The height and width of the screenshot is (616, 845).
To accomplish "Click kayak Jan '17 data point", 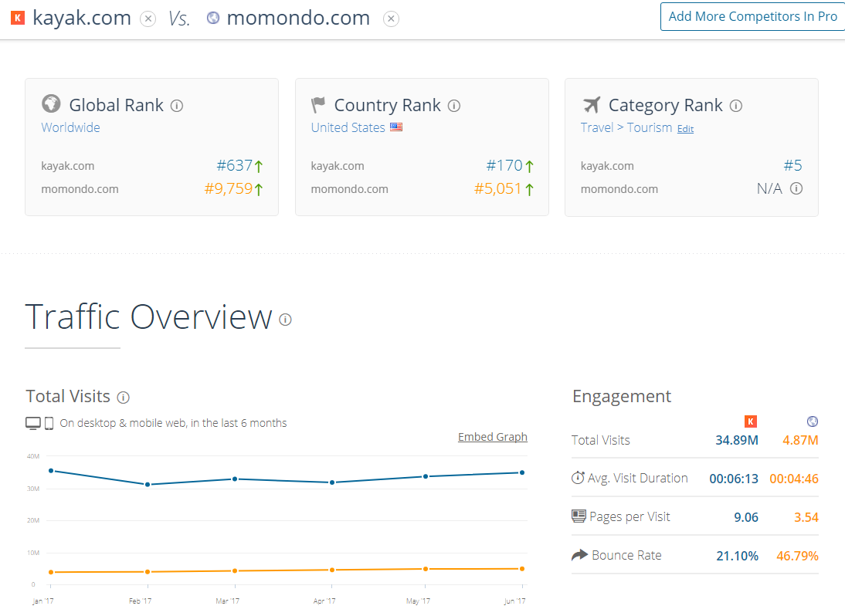I will (x=51, y=471).
